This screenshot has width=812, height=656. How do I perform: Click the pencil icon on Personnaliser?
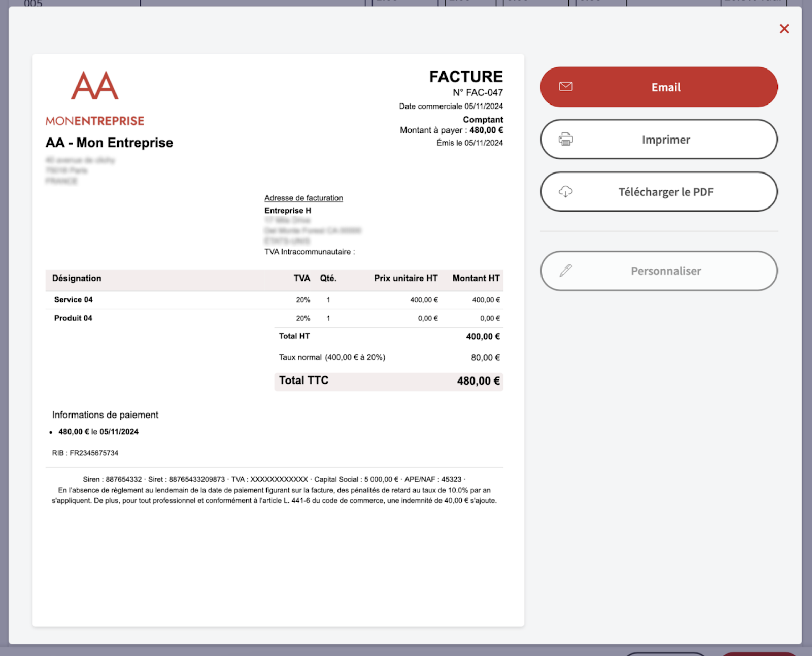tap(566, 270)
